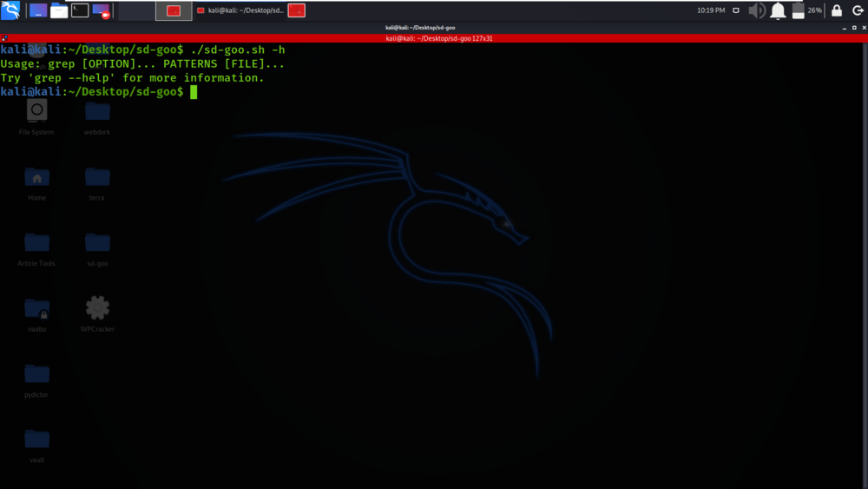Close the terminal window
868x489 pixels.
[865, 28]
